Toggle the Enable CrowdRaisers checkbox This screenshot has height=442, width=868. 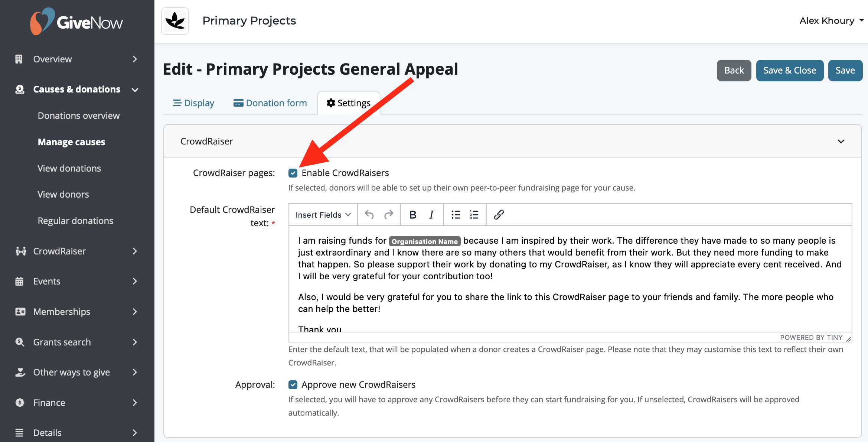pyautogui.click(x=293, y=173)
